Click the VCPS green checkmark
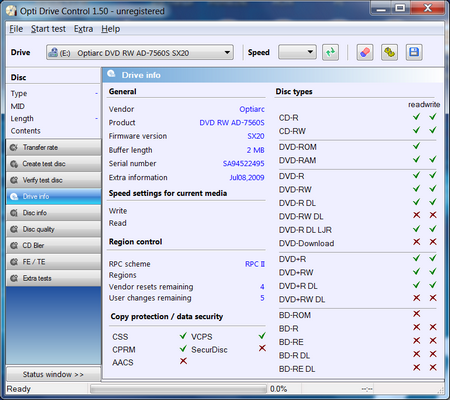The height and width of the screenshot is (400, 450). click(262, 335)
